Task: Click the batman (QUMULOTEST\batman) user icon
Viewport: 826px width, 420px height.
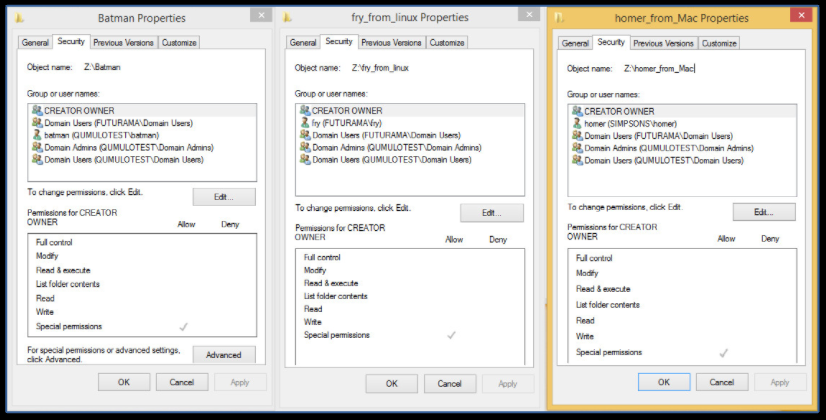Action: 37,135
